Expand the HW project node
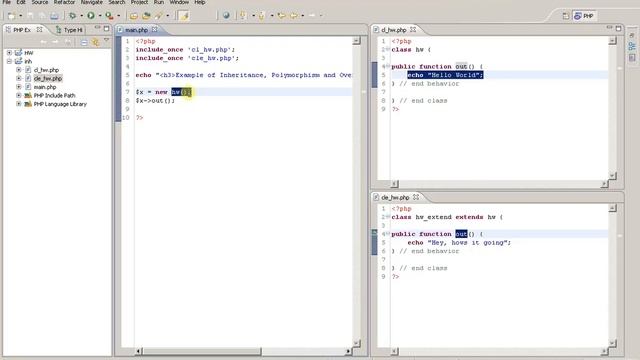The image size is (640, 360). (x=9, y=53)
